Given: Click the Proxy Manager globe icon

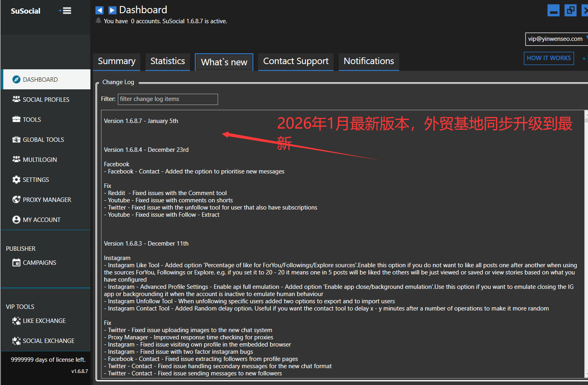Looking at the screenshot, I should coord(16,200).
